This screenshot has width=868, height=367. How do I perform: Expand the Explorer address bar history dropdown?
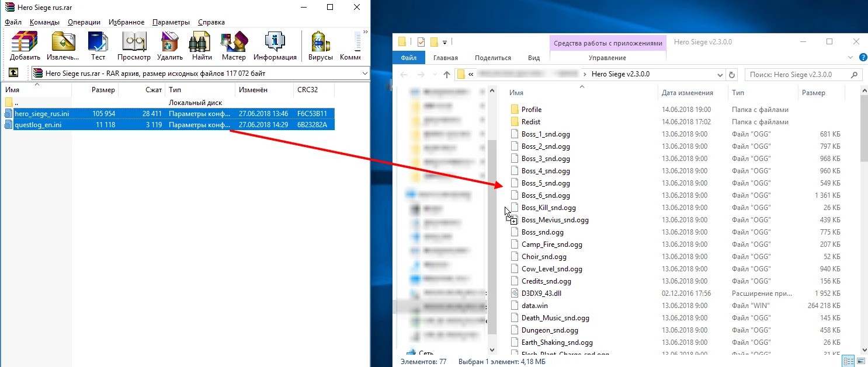[x=721, y=75]
